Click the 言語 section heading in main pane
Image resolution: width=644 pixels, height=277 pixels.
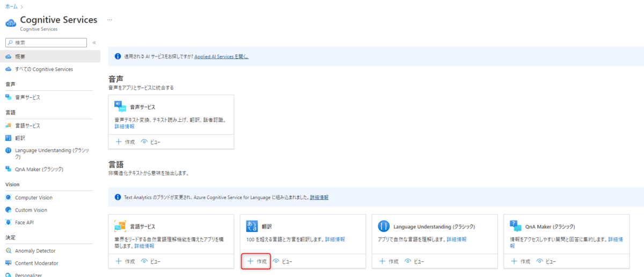coord(116,164)
